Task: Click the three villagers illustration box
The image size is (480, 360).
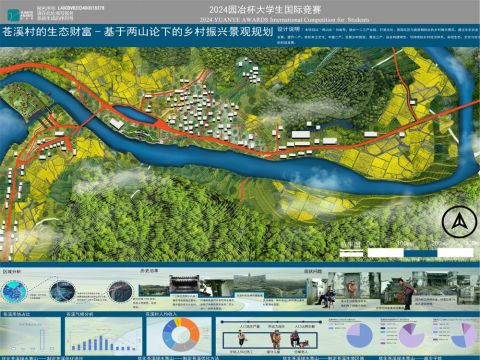Action: pos(270,339)
